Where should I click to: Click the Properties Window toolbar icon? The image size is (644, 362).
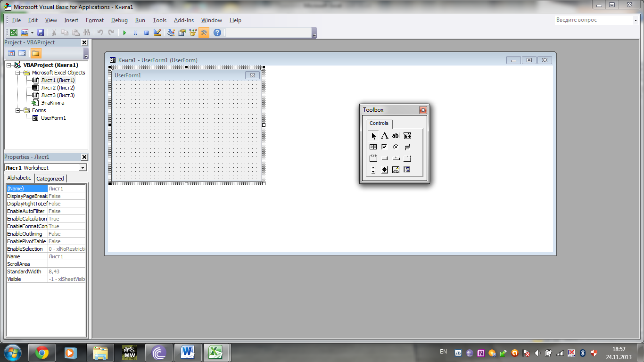tap(182, 33)
